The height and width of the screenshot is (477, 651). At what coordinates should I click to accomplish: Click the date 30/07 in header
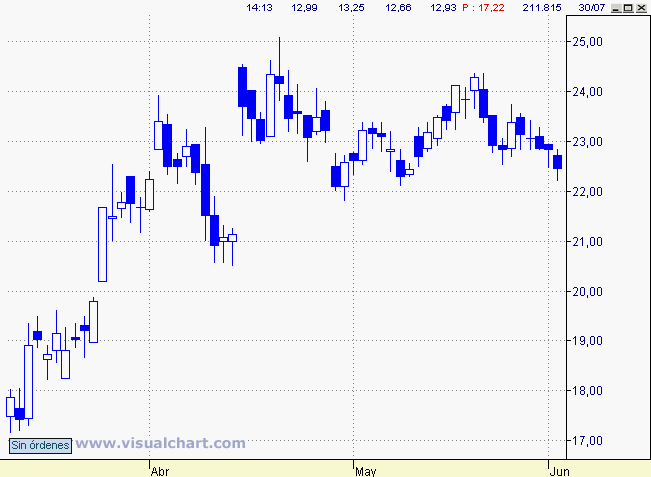[592, 7]
